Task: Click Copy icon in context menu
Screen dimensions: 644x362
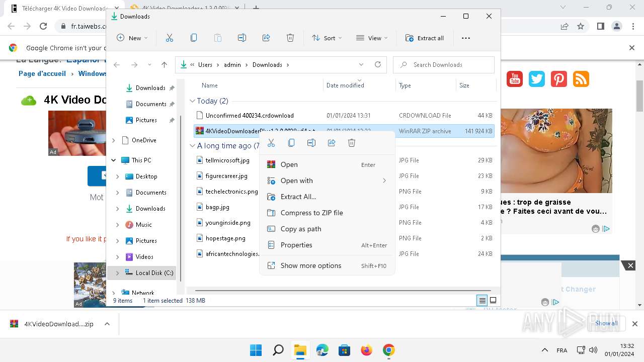Action: 291,143
